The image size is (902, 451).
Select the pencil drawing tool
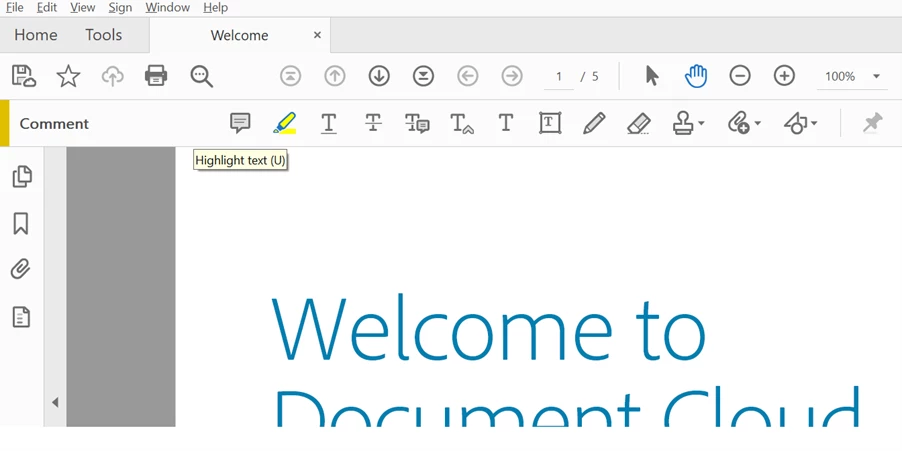tap(594, 123)
